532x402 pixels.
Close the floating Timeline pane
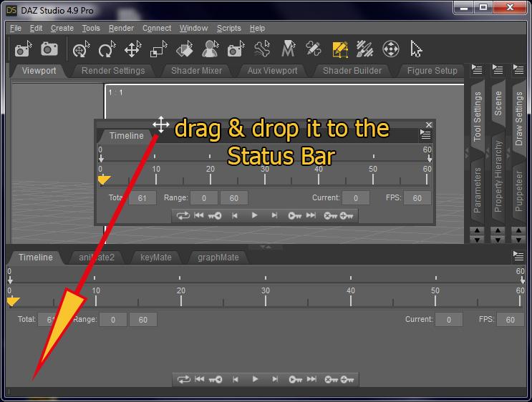(429, 124)
